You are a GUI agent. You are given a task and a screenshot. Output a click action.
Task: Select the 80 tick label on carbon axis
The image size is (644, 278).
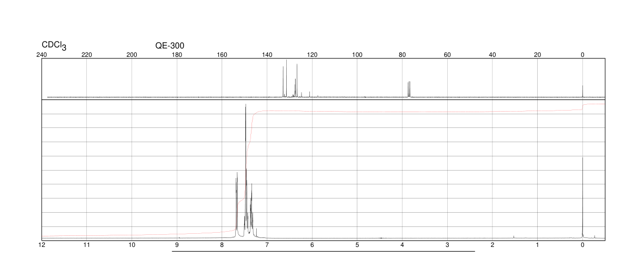402,55
